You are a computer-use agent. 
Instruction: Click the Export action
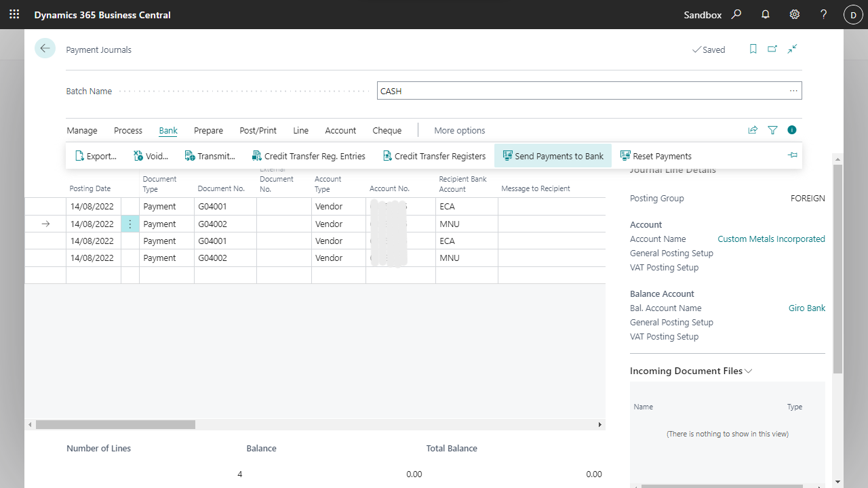(x=96, y=156)
